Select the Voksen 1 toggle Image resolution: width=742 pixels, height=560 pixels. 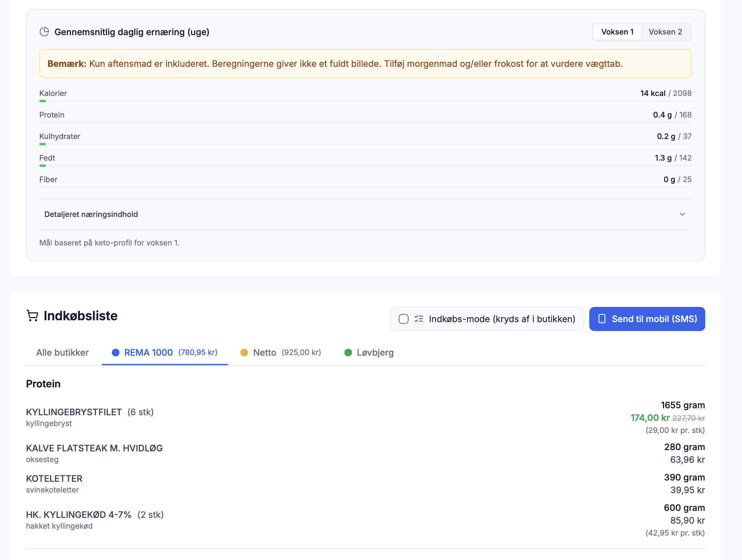[617, 32]
